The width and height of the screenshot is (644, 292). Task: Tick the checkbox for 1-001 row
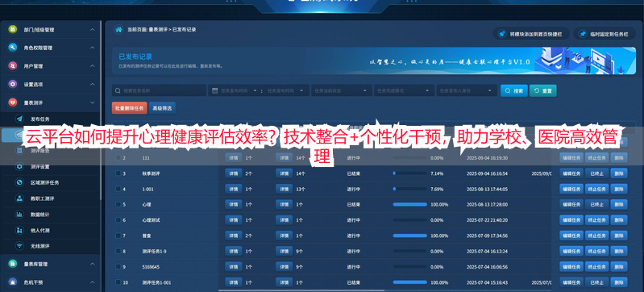click(x=118, y=189)
